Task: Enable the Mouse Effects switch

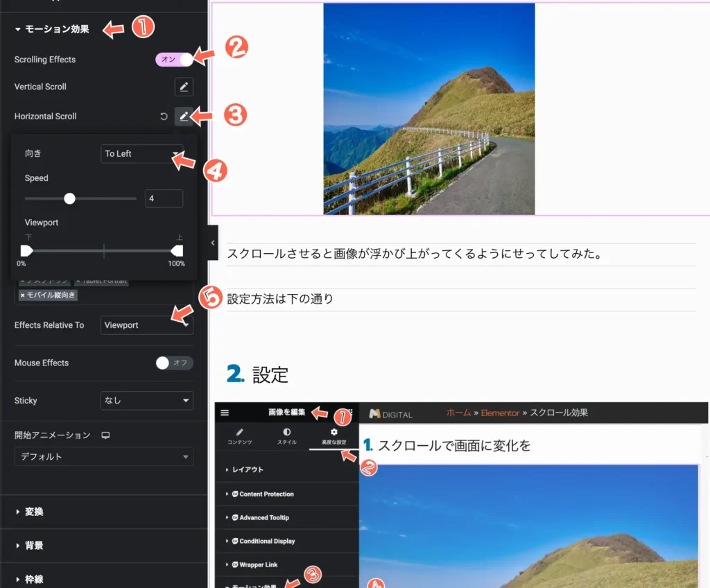Action: (x=174, y=363)
